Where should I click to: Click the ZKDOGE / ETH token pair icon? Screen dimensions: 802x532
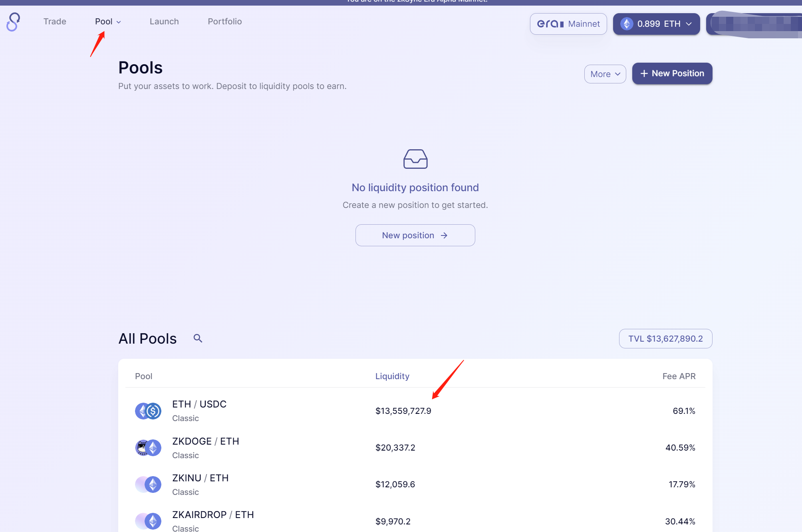tap(148, 447)
